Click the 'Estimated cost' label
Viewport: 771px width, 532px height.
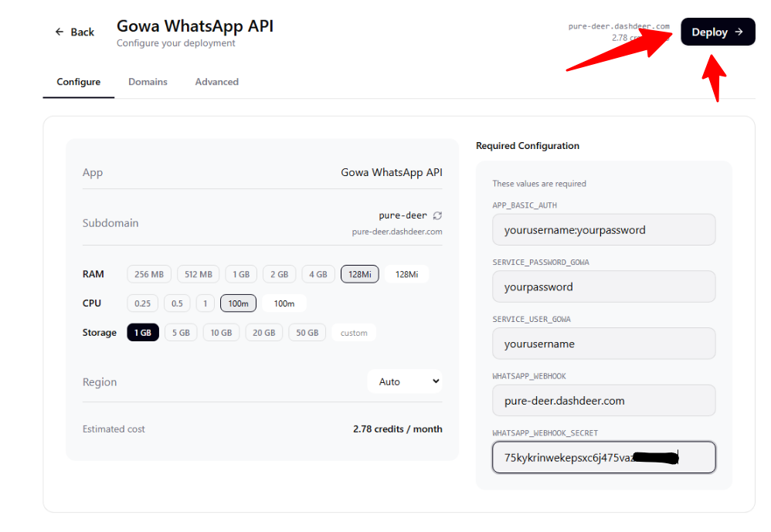click(114, 429)
